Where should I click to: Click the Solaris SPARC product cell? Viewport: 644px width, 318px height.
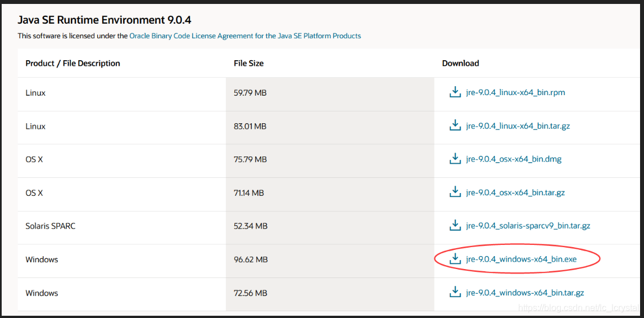pos(121,226)
